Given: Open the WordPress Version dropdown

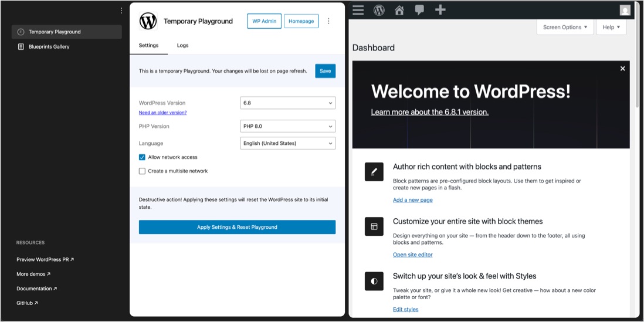Looking at the screenshot, I should [x=287, y=103].
